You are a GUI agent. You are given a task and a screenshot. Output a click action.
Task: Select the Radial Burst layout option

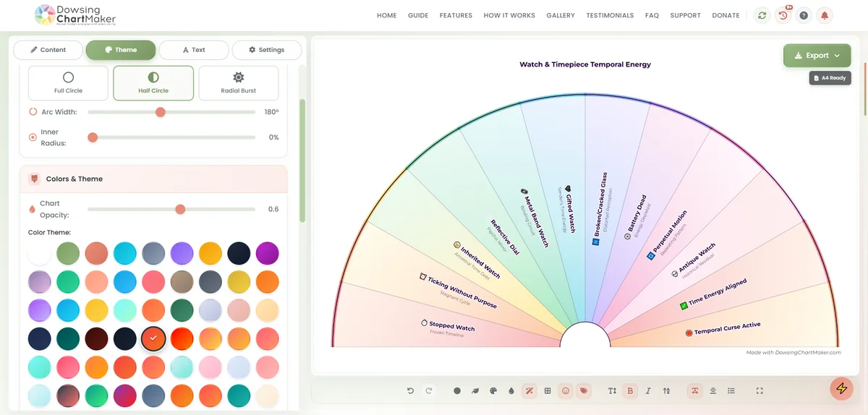click(x=239, y=83)
